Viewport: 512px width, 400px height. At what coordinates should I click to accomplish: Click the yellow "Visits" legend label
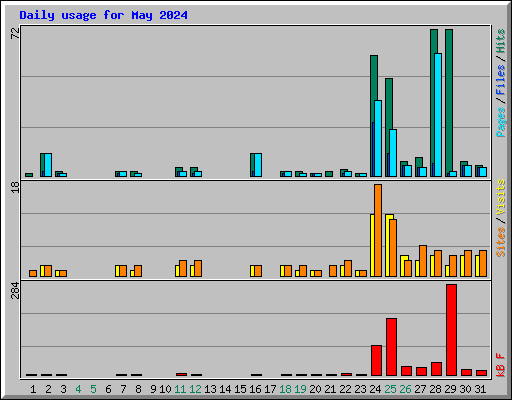[x=501, y=198]
